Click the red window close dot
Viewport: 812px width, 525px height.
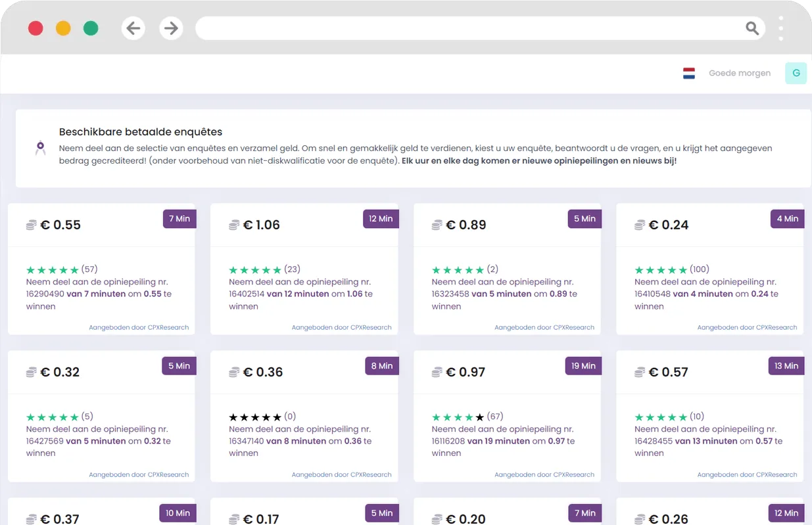[x=36, y=28]
